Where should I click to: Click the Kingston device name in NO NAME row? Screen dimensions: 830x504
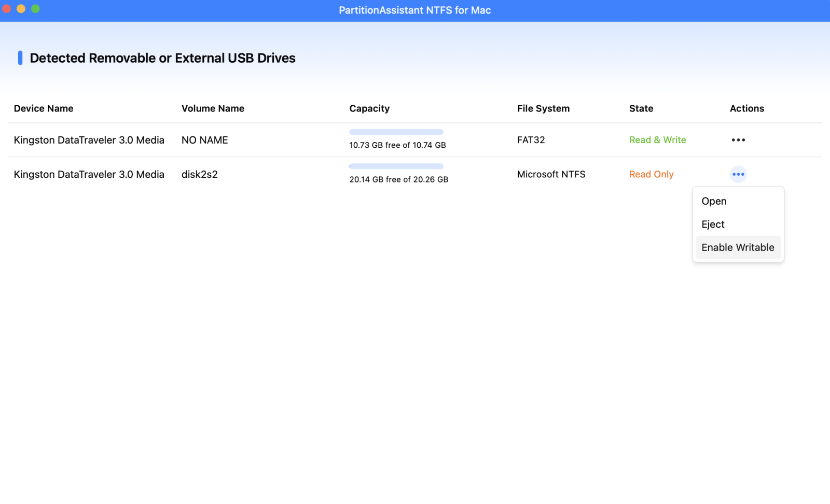tap(89, 140)
